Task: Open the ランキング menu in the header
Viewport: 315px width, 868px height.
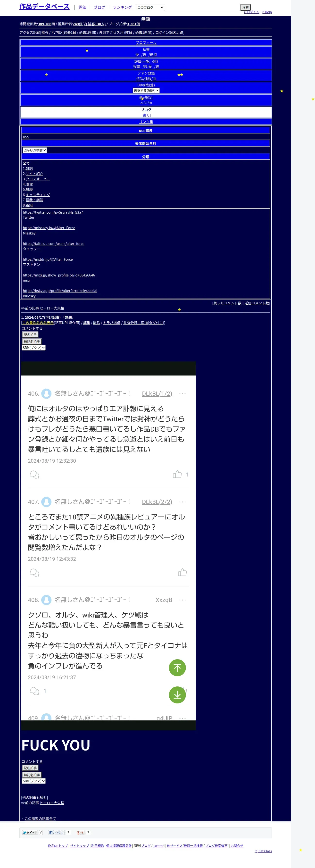Action: 122,7
